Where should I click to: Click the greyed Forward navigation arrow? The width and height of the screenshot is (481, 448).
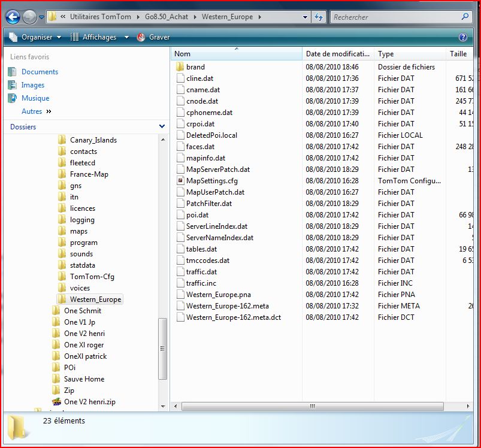29,17
